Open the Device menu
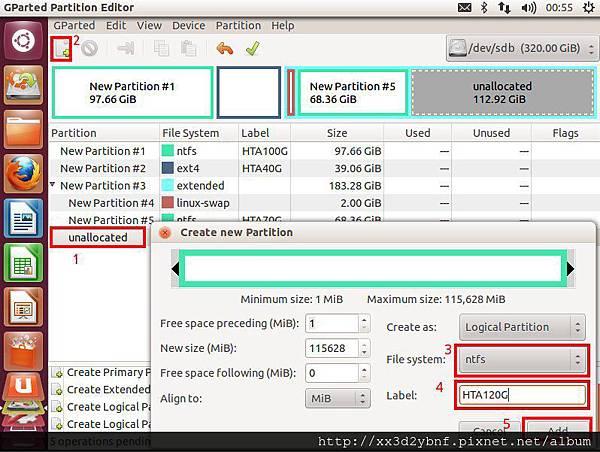The height and width of the screenshot is (452, 600). [188, 25]
